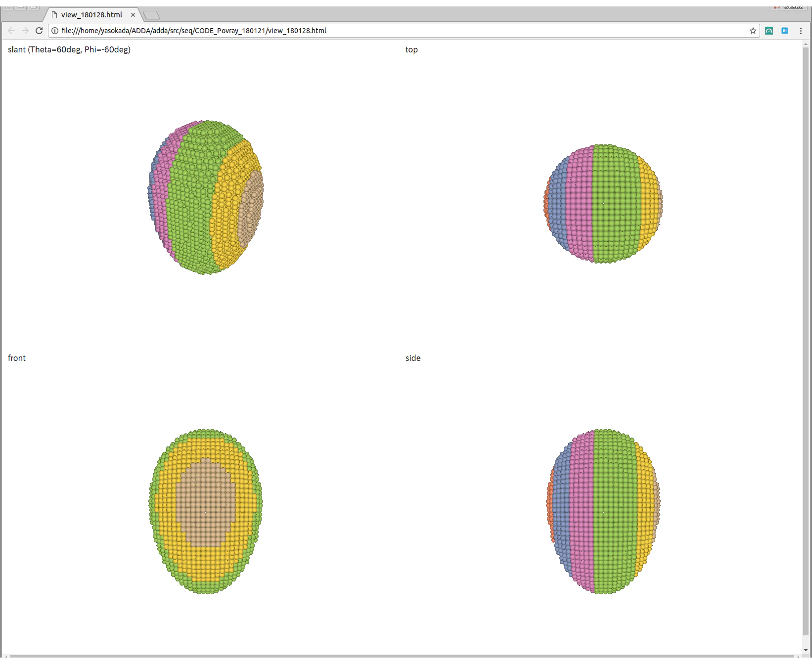
Task: Click the 'side' label text
Action: [413, 358]
